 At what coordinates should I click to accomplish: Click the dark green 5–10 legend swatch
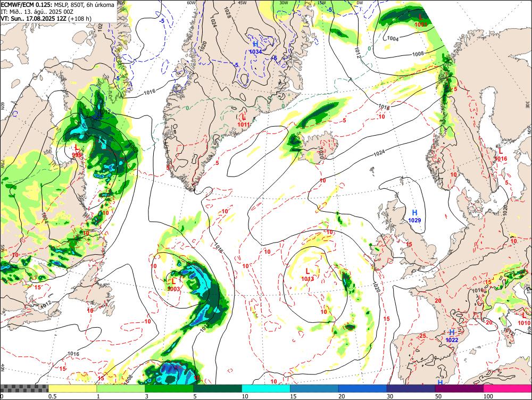218,388
